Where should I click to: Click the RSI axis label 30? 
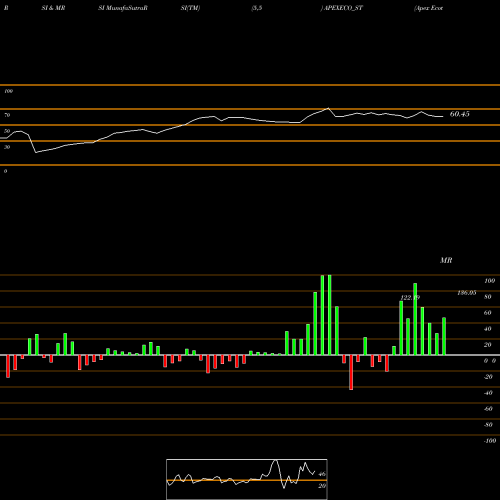coord(7,147)
